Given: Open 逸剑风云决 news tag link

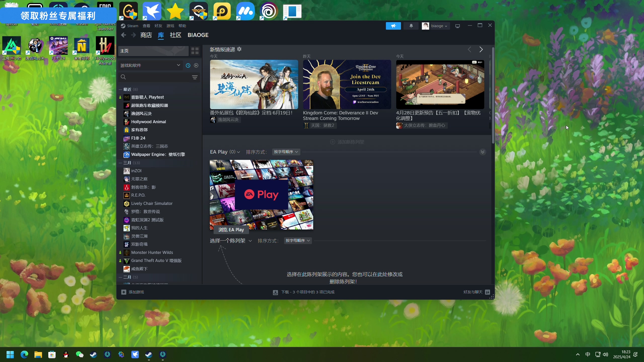Looking at the screenshot, I should [x=225, y=120].
